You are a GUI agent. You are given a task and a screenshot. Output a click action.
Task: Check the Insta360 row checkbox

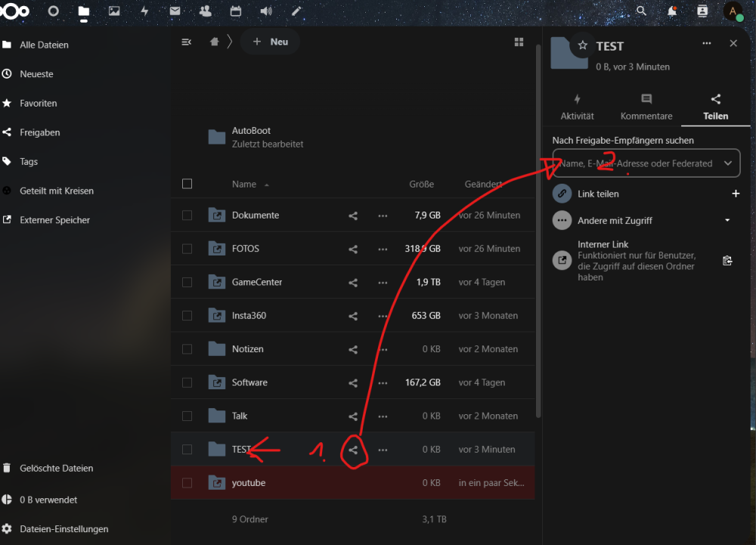187,316
